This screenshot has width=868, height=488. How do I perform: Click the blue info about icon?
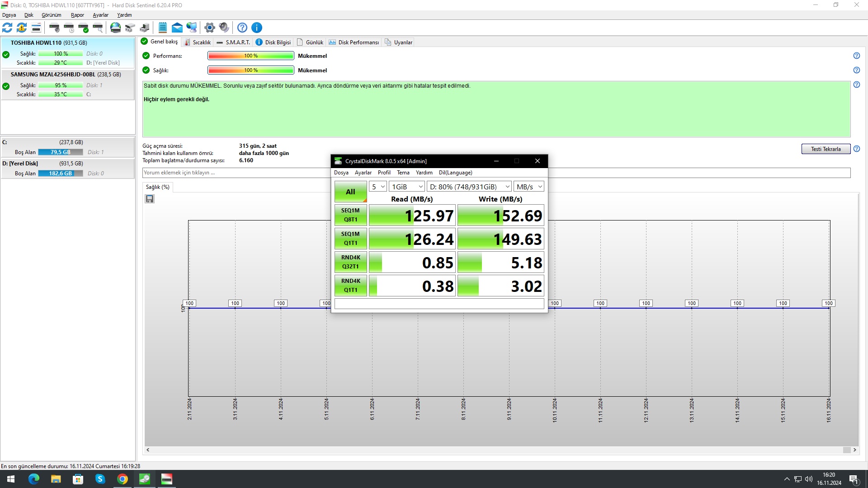pyautogui.click(x=257, y=28)
